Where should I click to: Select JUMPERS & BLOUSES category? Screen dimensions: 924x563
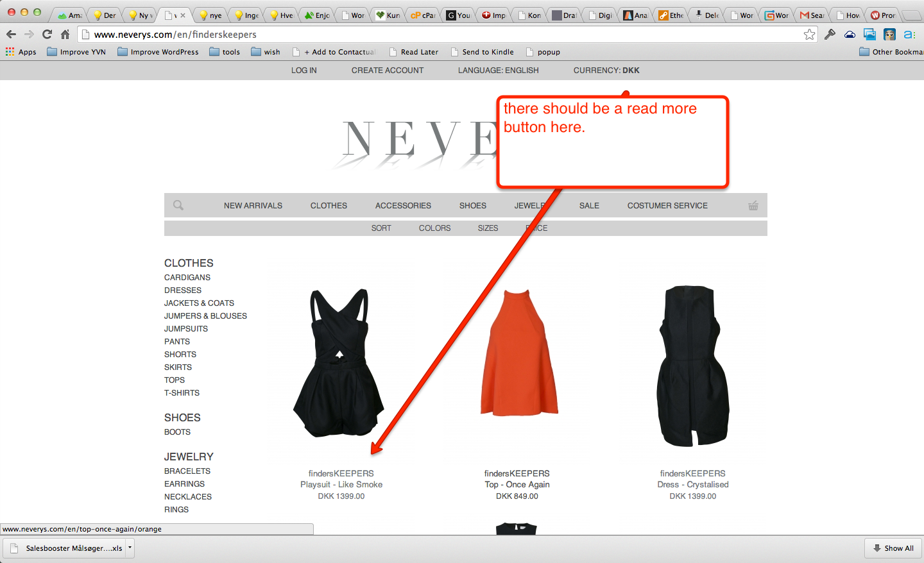pyautogui.click(x=205, y=316)
